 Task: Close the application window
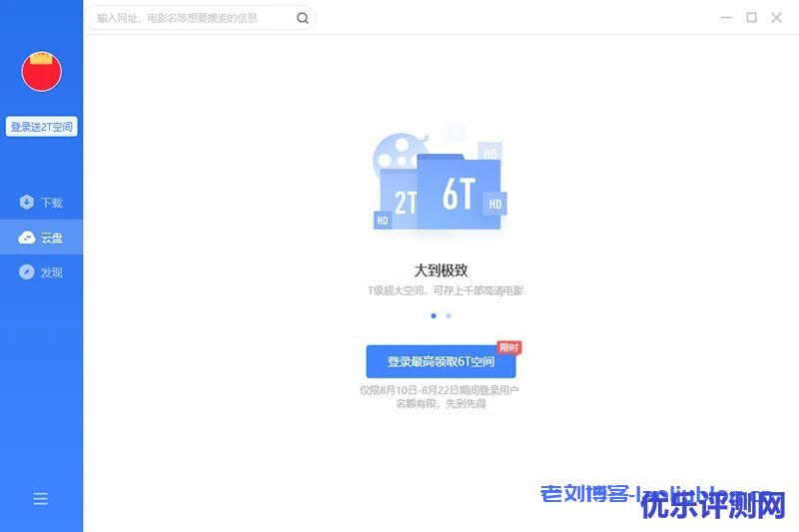tap(777, 18)
